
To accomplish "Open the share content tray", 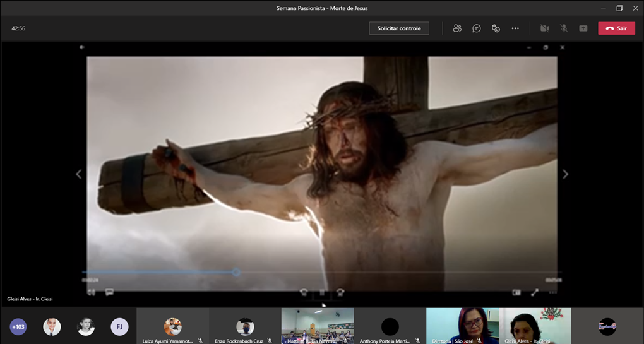I will pyautogui.click(x=583, y=28).
